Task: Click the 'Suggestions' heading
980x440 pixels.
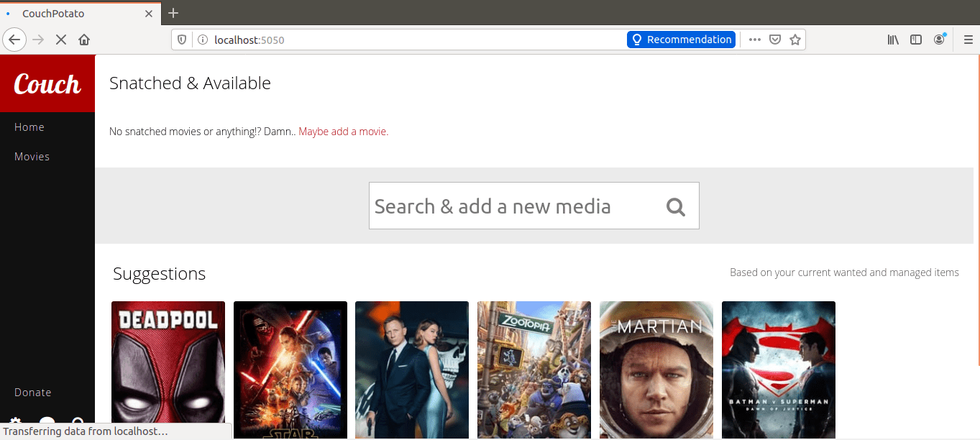Action: (x=160, y=274)
